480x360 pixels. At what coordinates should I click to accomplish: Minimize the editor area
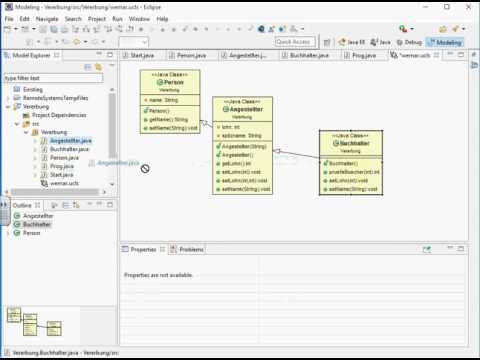click(x=450, y=54)
